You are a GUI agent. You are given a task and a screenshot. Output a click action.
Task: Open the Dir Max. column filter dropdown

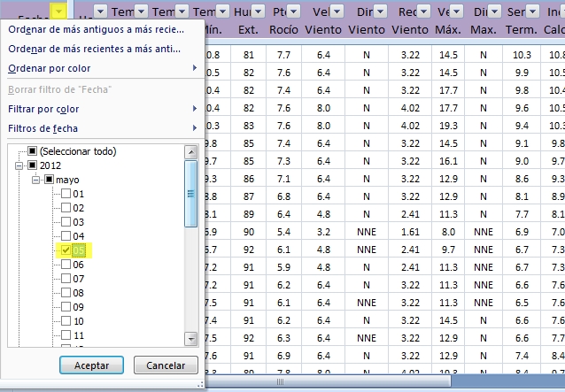pyautogui.click(x=495, y=12)
